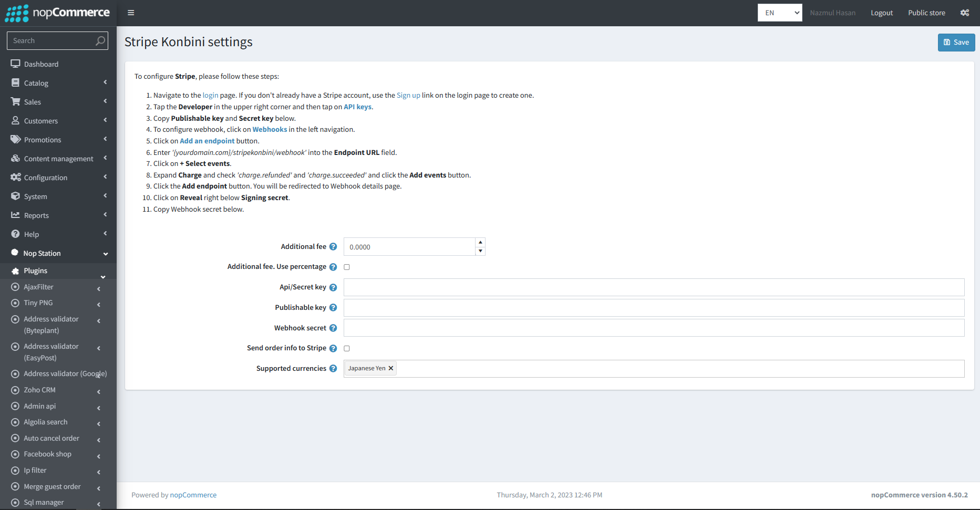Check the Send order info to Stripe checkbox
This screenshot has height=510, width=980.
347,348
